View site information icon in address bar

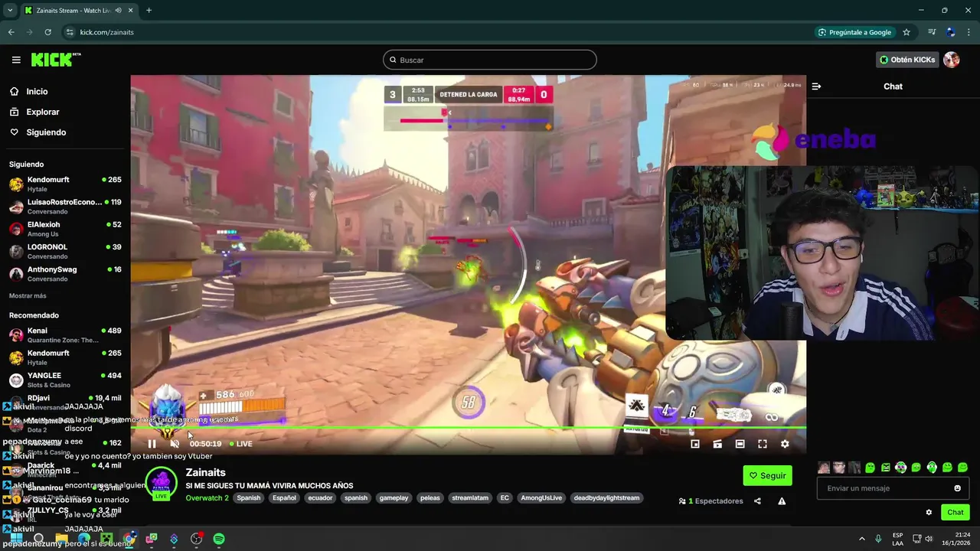70,32
